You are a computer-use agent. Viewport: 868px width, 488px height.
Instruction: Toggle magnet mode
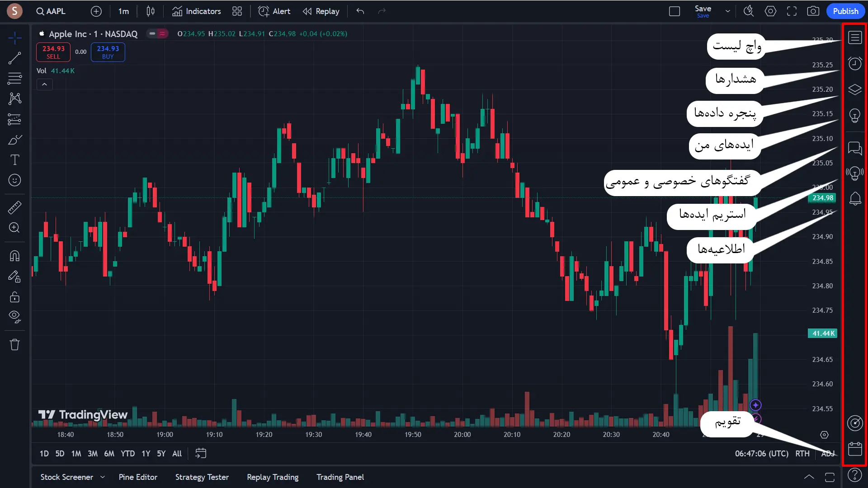coord(15,256)
